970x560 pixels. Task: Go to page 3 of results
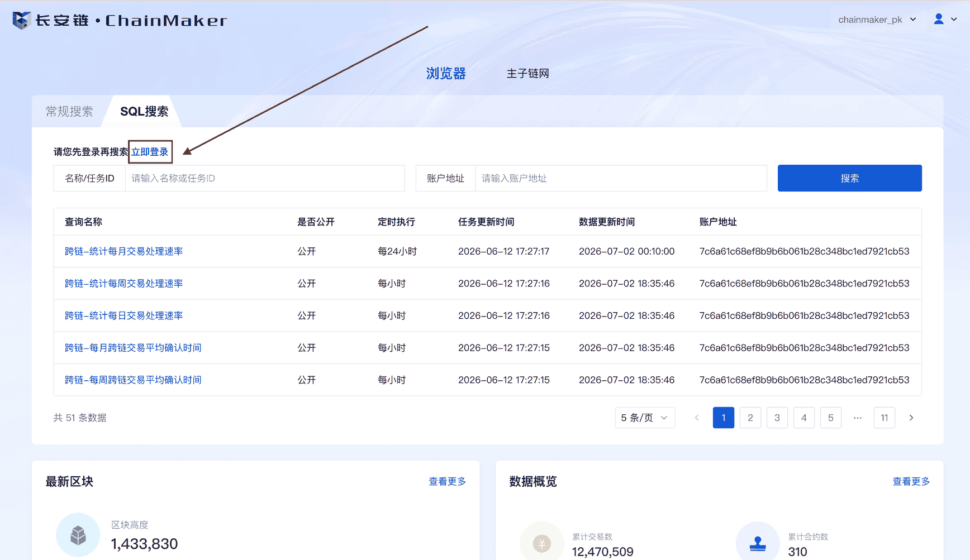pos(777,418)
